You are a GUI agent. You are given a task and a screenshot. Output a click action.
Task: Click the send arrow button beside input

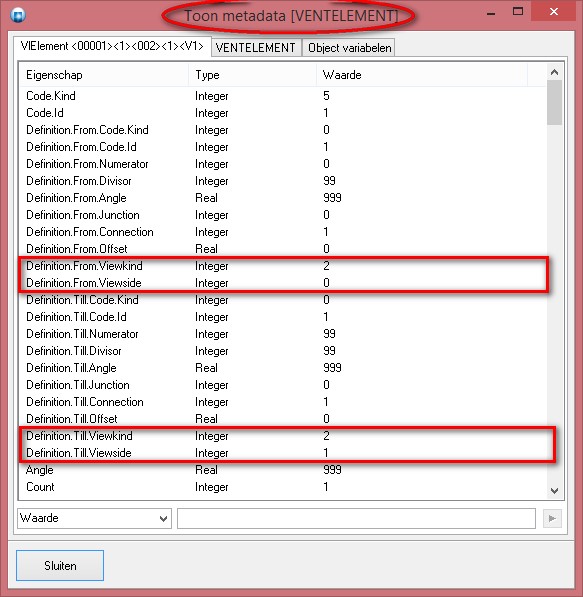tap(552, 518)
